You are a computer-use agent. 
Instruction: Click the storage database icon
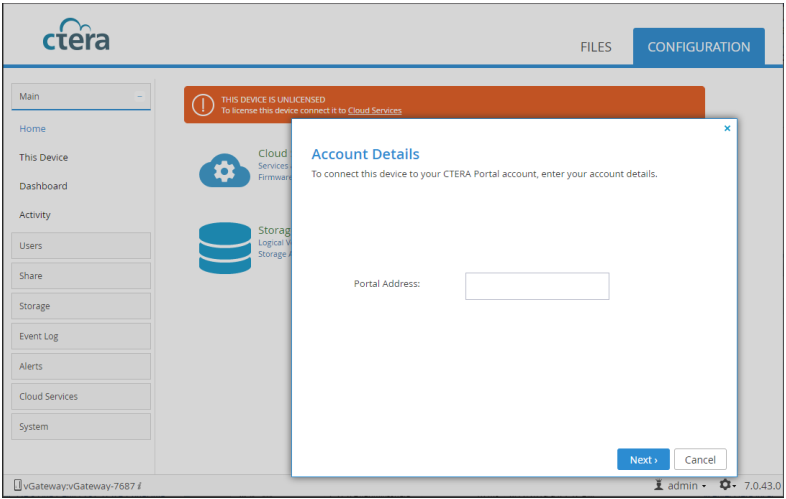coord(225,248)
